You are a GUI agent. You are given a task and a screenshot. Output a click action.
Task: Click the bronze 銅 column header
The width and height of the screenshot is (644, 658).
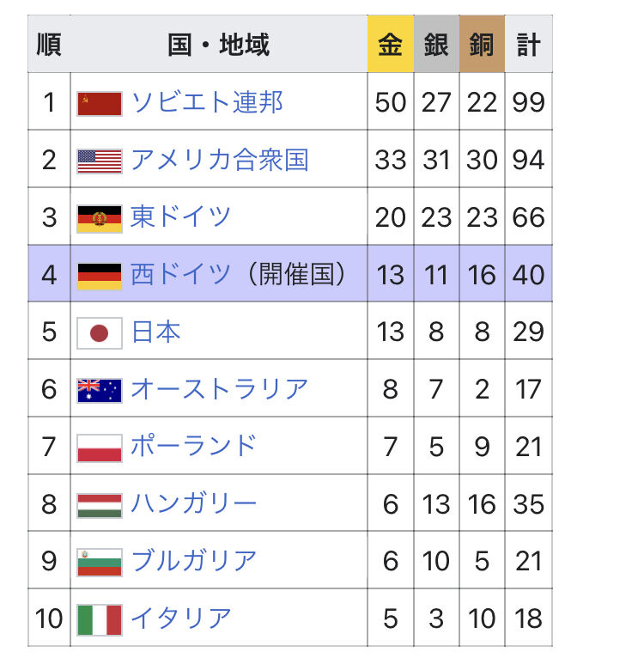pyautogui.click(x=482, y=45)
